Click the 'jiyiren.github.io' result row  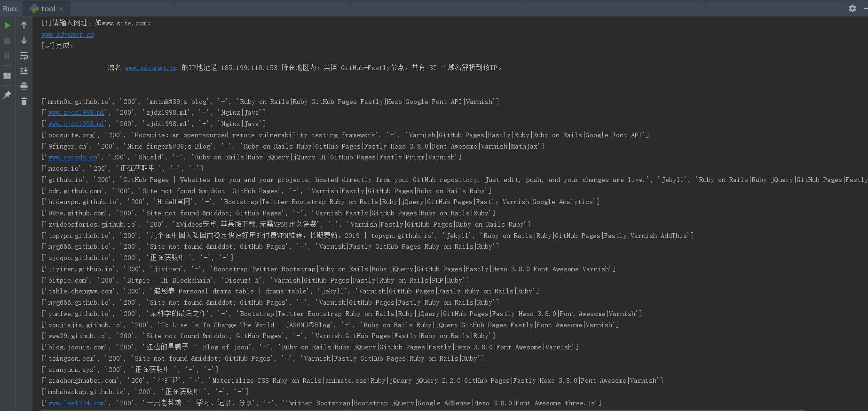(329, 269)
